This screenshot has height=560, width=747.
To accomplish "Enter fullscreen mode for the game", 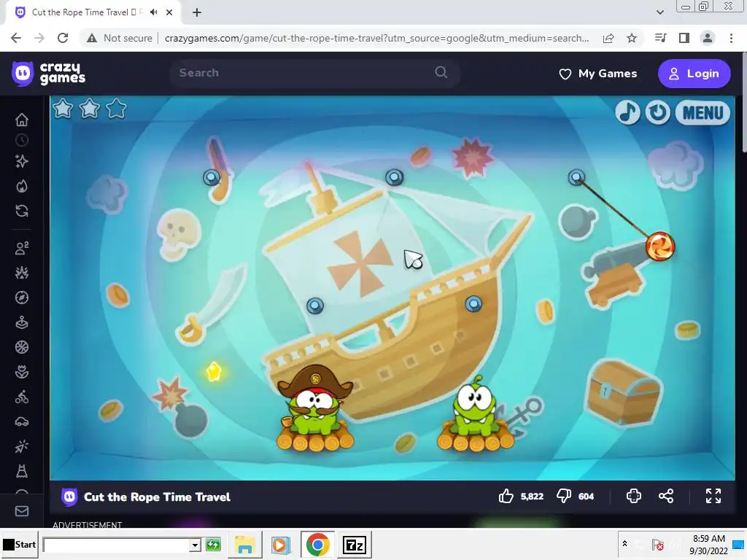I will (713, 496).
